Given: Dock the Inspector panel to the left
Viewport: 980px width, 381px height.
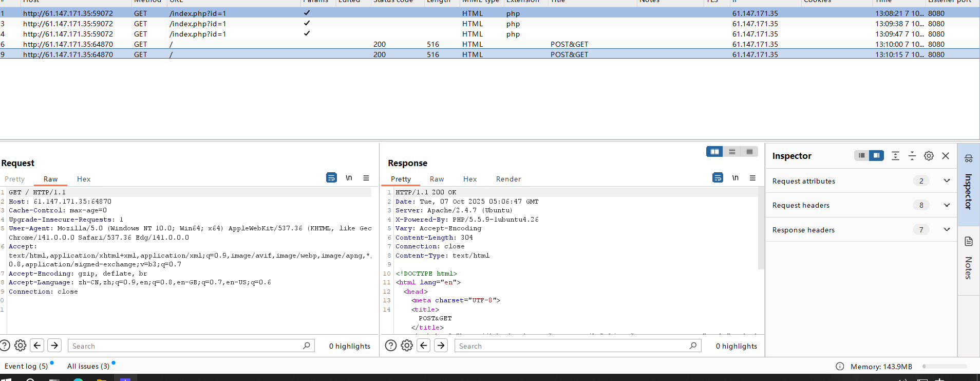Looking at the screenshot, I should pyautogui.click(x=862, y=156).
